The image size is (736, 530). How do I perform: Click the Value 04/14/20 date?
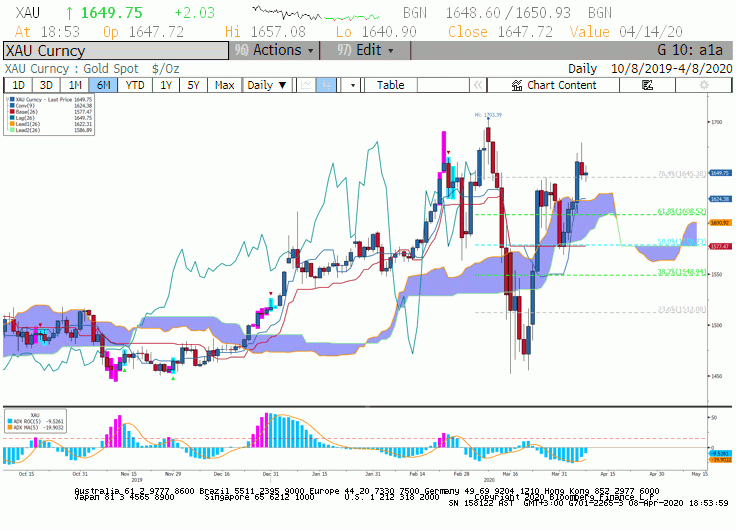[x=651, y=32]
